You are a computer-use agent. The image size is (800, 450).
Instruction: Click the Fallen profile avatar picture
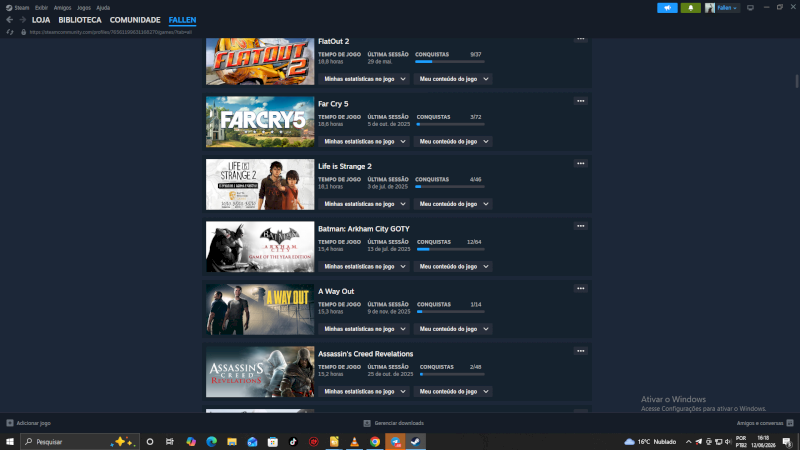coord(710,8)
